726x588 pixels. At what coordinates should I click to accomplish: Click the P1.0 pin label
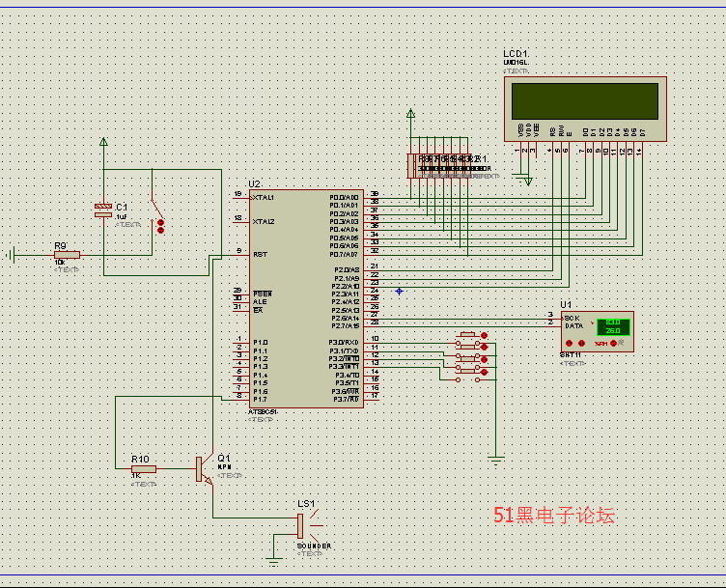pos(261,343)
